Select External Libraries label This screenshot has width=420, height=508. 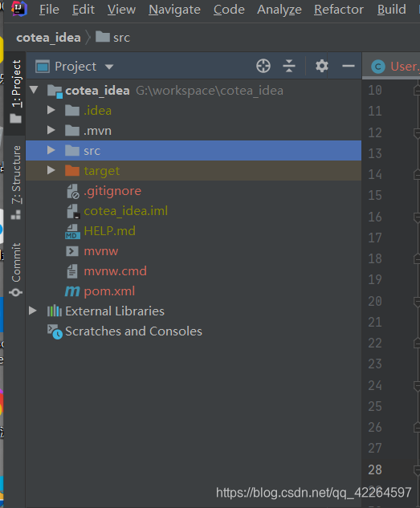115,311
